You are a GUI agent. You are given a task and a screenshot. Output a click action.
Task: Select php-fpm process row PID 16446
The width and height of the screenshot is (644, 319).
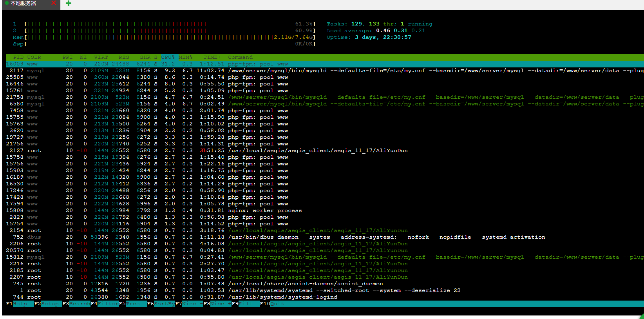pyautogui.click(x=325, y=84)
